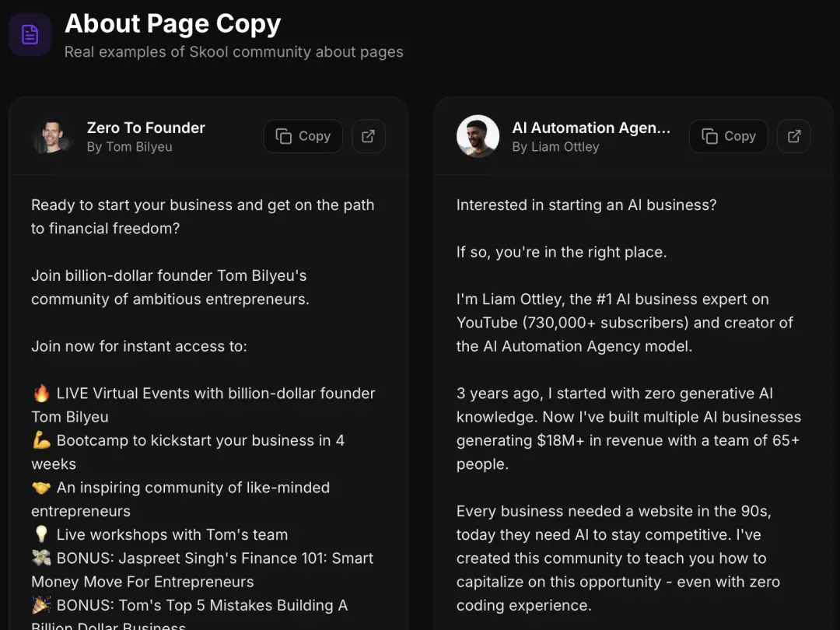
Task: Click the AI Automation Agency title
Action: pyautogui.click(x=591, y=128)
